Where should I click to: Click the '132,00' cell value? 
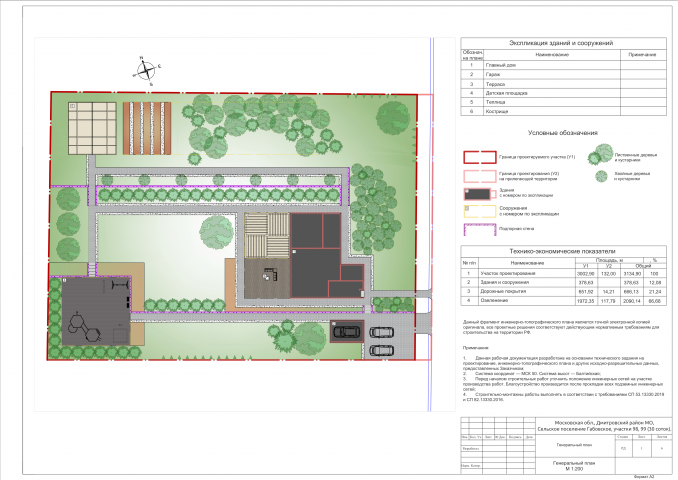click(x=608, y=274)
